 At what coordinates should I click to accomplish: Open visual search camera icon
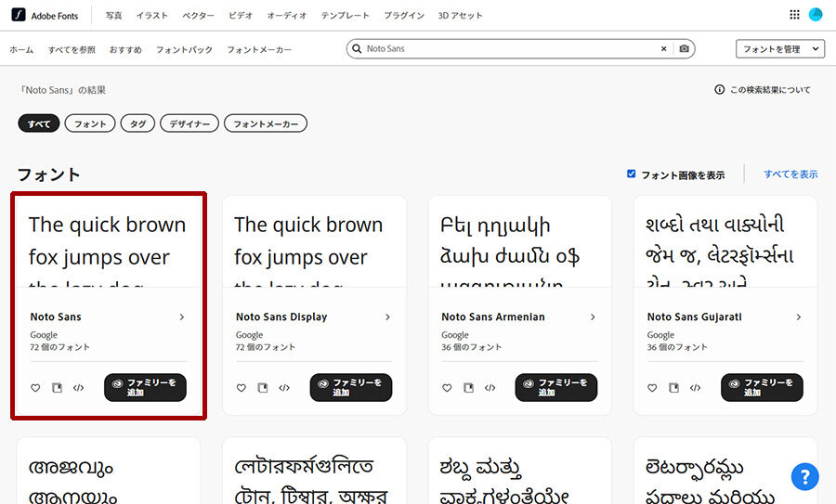tap(684, 48)
